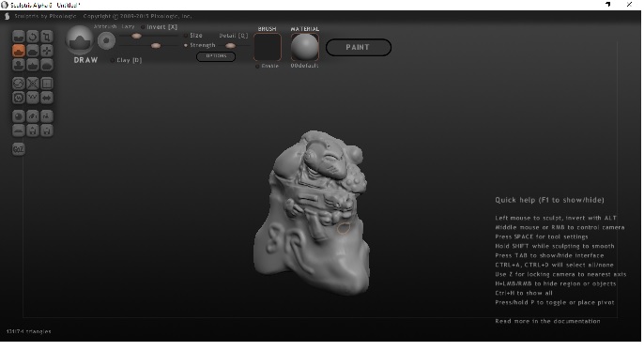
Task: Toggle the Lazy option
Action: coord(128,26)
